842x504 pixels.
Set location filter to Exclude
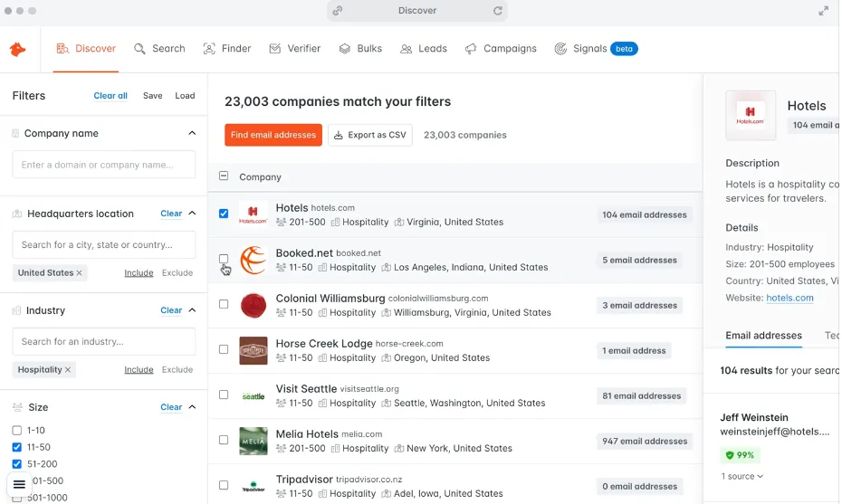pyautogui.click(x=177, y=272)
